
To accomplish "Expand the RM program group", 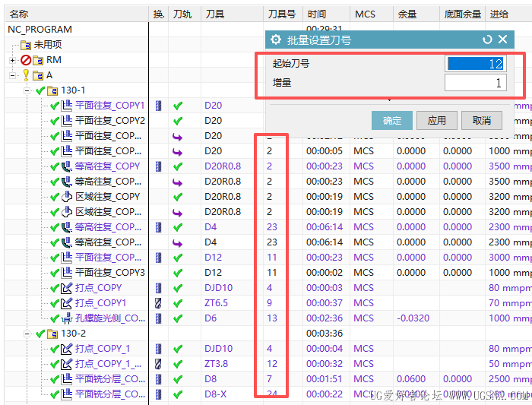I will pyautogui.click(x=13, y=60).
